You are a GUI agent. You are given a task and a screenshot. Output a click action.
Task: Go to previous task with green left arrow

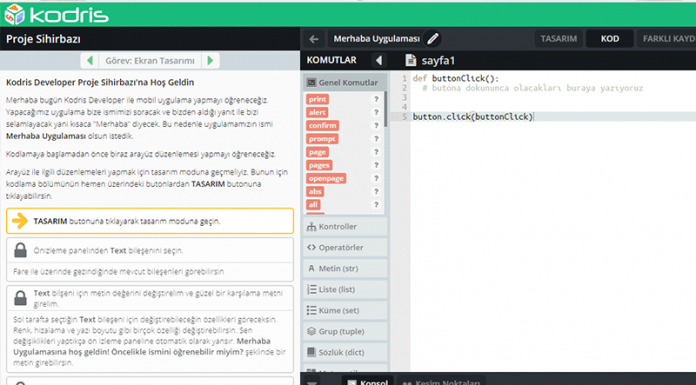pyautogui.click(x=90, y=60)
